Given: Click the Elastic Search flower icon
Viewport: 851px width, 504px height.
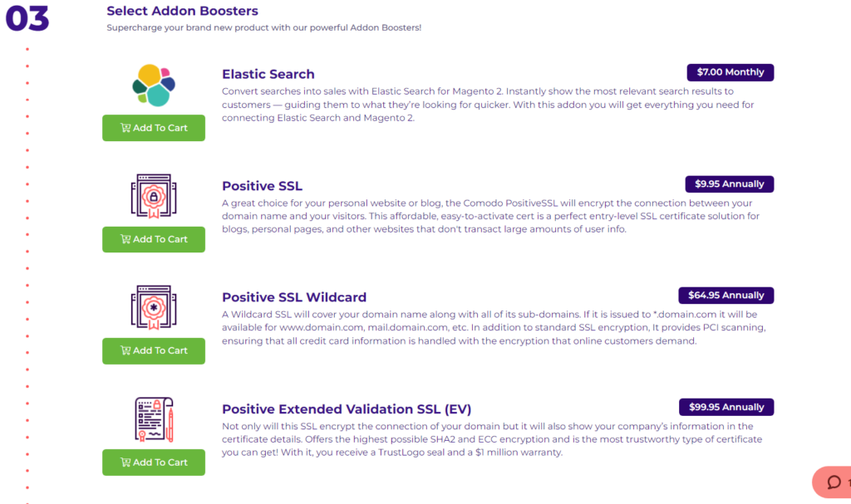Looking at the screenshot, I should 152,84.
